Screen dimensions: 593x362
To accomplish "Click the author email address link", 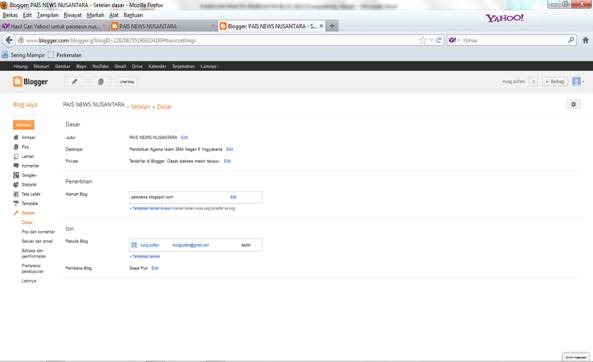I will click(191, 245).
